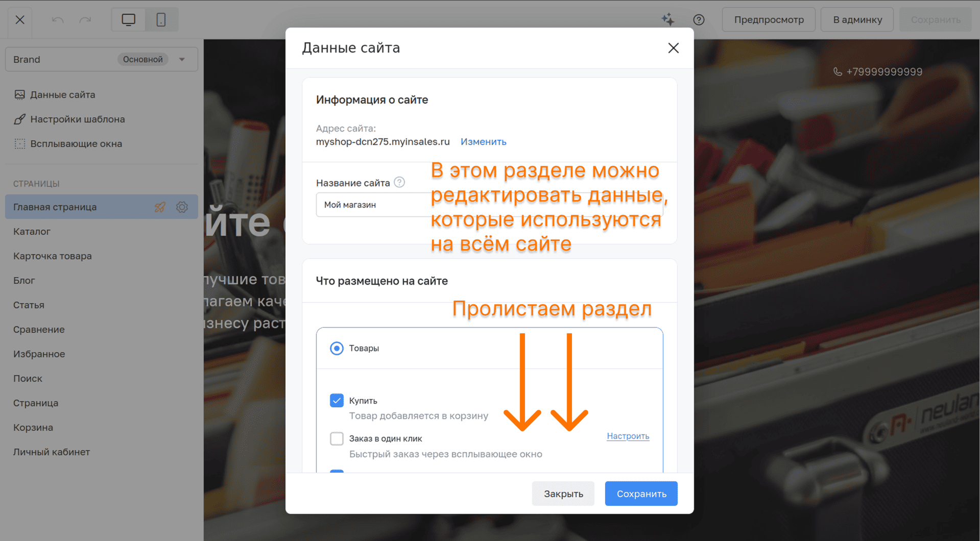
Task: Click the Изменить site address link
Action: point(484,141)
